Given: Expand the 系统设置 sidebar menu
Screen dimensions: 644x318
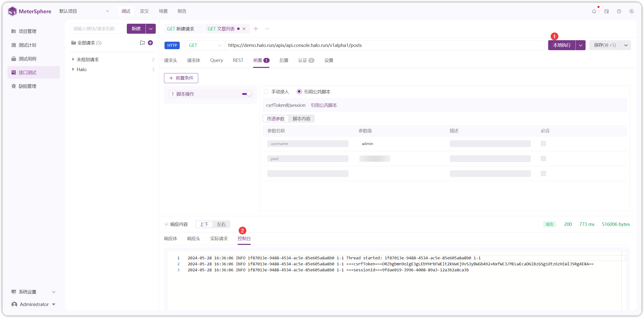Looking at the screenshot, I should 33,292.
